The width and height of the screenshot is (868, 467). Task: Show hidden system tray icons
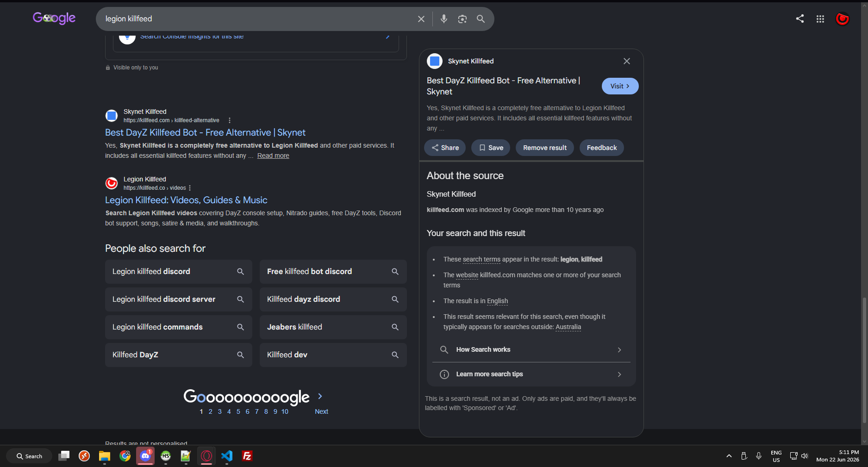(729, 456)
